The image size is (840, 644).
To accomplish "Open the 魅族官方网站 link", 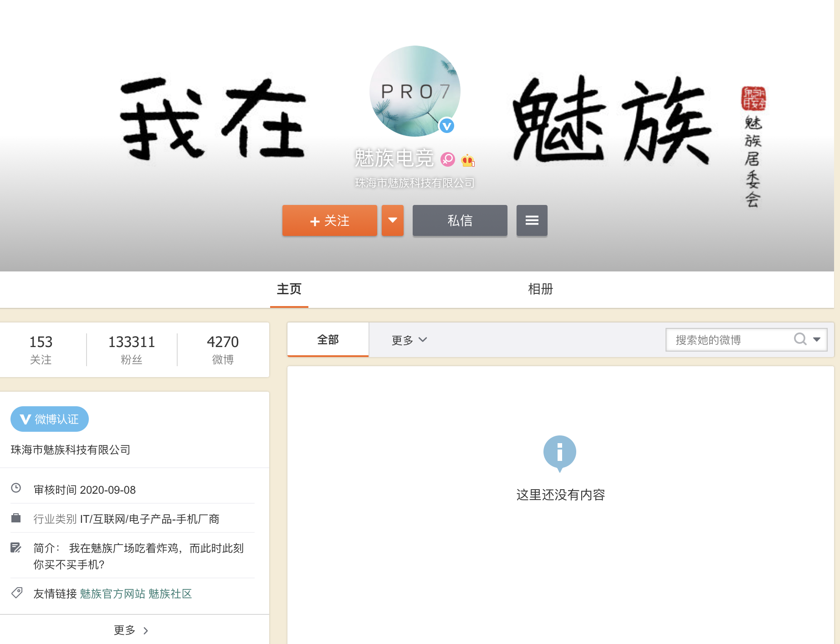I will (x=112, y=593).
